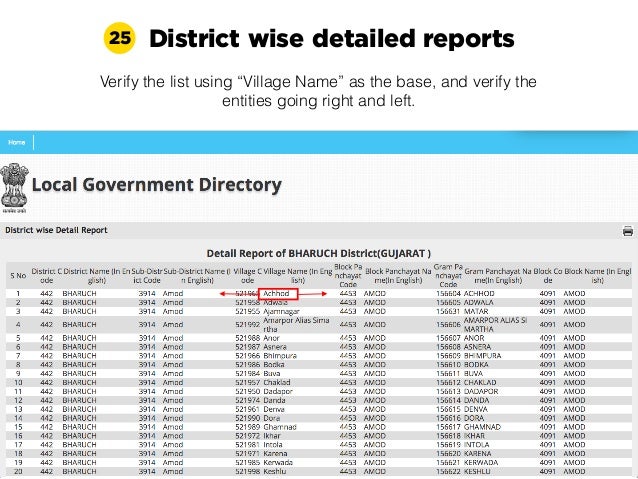The image size is (638, 479).
Task: Click the S No column header
Action: click(18, 276)
